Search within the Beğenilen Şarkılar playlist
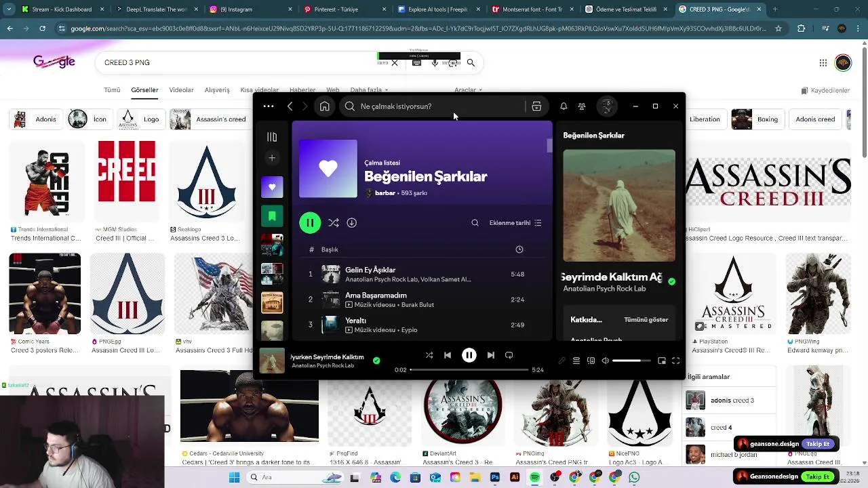The image size is (868, 488). point(475,222)
